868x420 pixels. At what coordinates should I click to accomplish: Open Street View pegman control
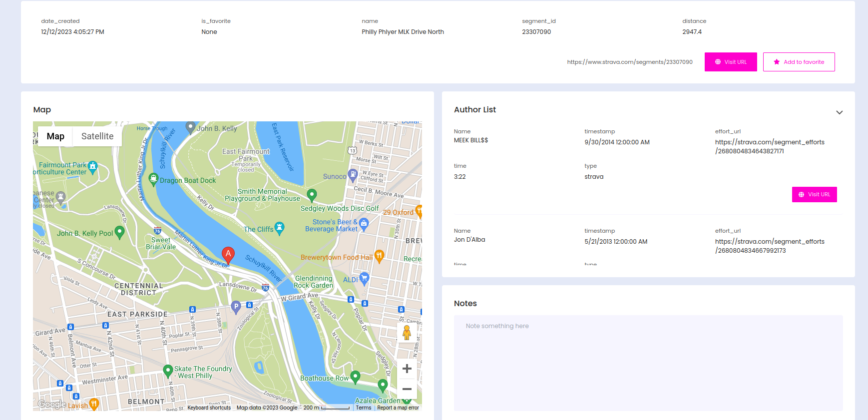(x=407, y=332)
